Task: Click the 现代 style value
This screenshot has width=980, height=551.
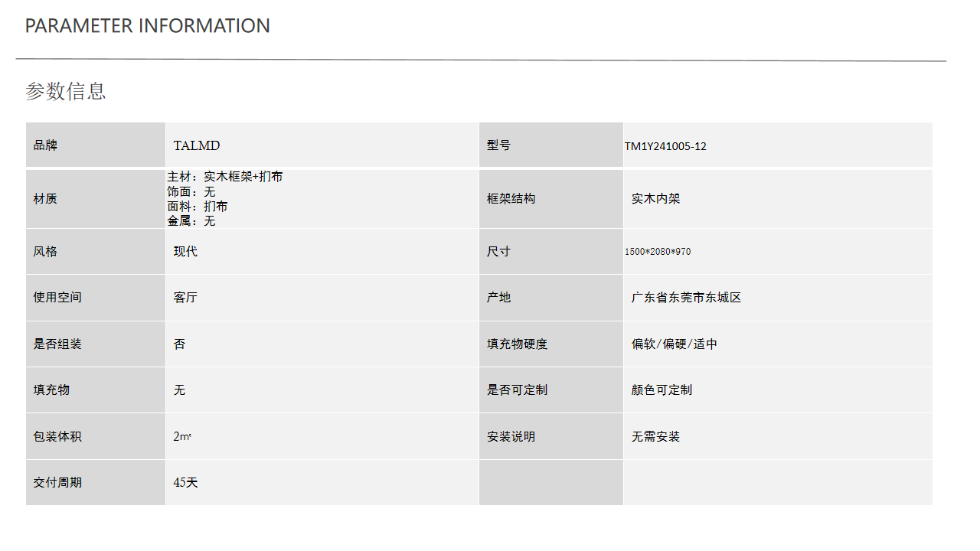Action: (x=185, y=252)
